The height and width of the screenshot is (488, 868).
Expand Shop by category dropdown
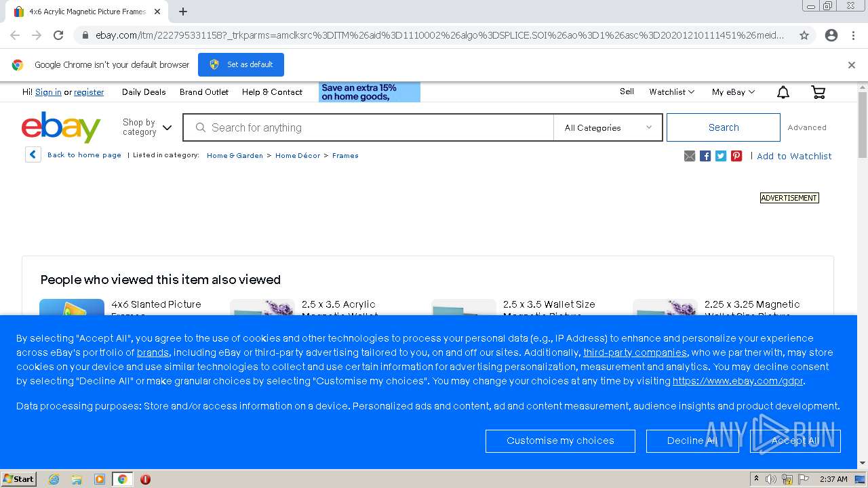pyautogui.click(x=147, y=127)
